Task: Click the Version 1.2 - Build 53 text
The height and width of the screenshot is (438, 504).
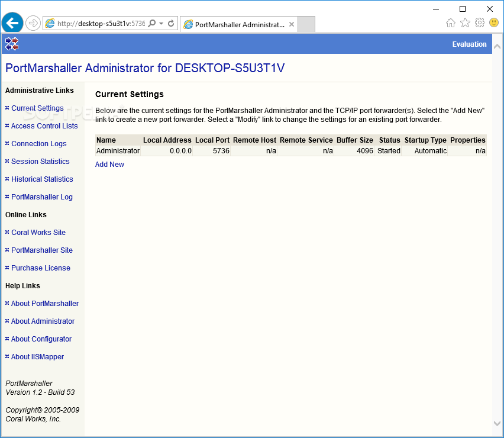Action: coord(40,392)
